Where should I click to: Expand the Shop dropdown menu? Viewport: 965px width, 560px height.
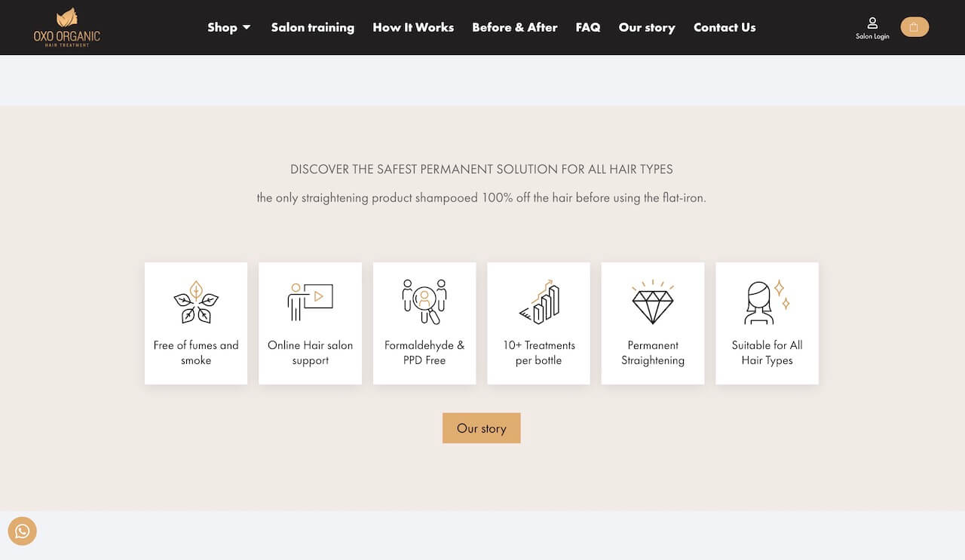pos(229,27)
